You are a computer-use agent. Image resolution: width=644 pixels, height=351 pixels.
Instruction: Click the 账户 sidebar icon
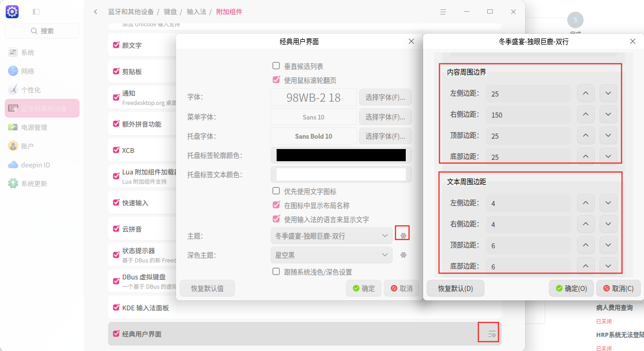(x=13, y=146)
